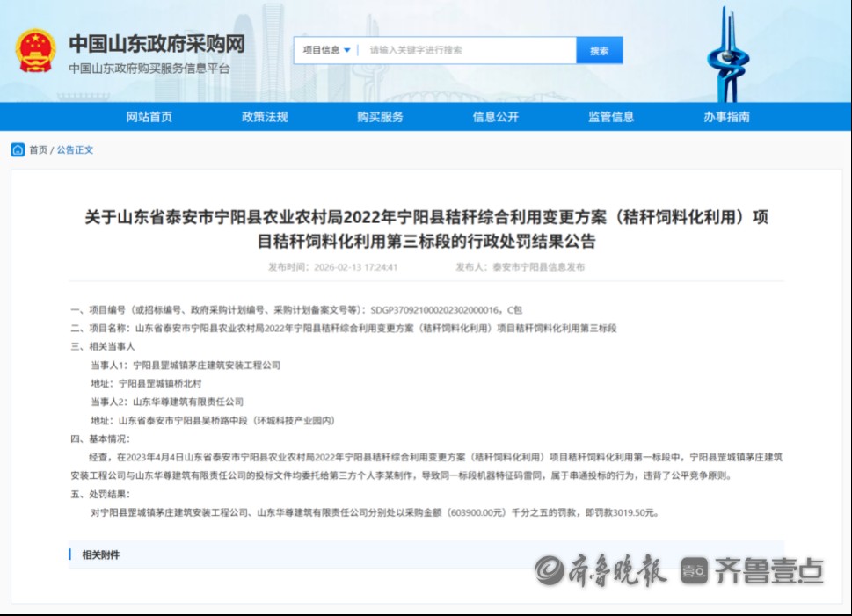Screen dimensions: 852x616
Task: Select the 购买服务 navigation item
Action: click(380, 117)
